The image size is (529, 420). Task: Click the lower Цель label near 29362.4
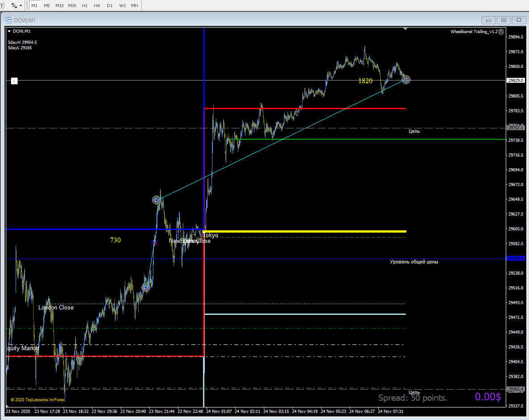[x=414, y=392]
